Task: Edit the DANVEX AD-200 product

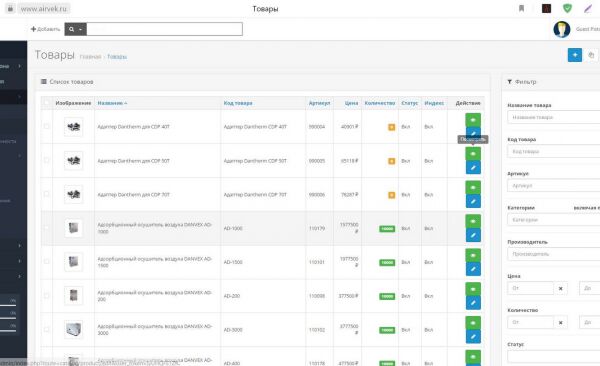Action: click(473, 302)
